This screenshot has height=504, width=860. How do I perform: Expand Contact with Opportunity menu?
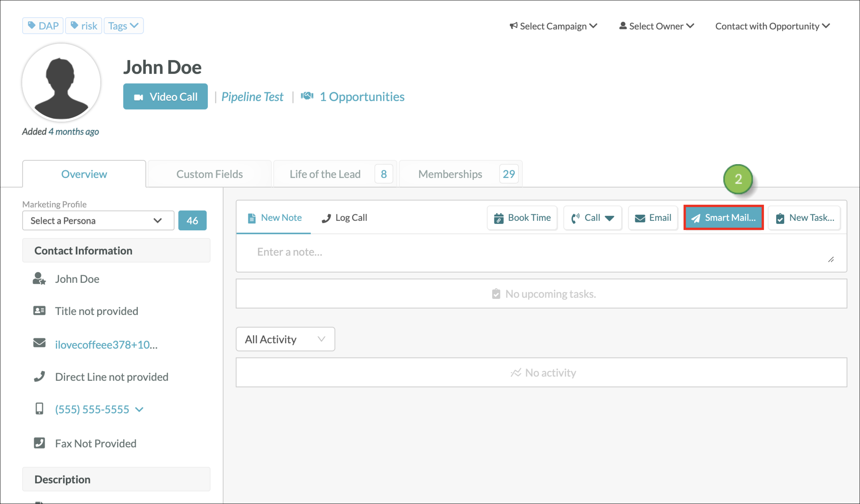click(773, 26)
